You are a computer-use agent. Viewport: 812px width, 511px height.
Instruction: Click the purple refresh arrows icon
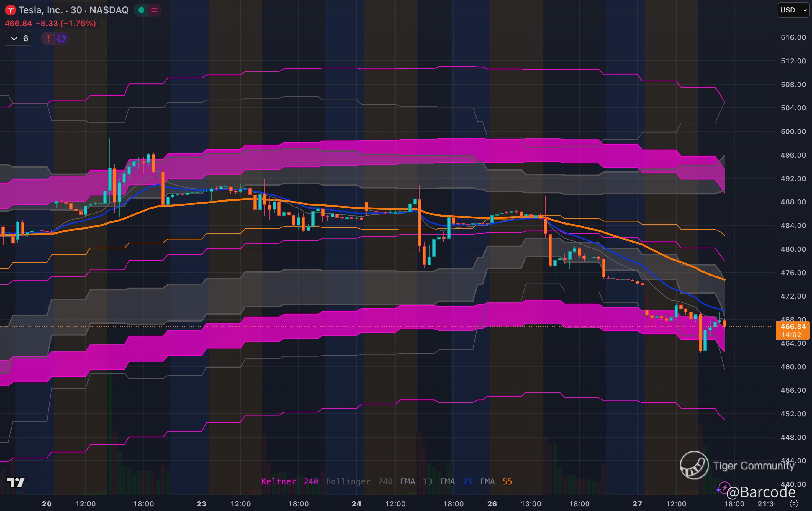61,38
